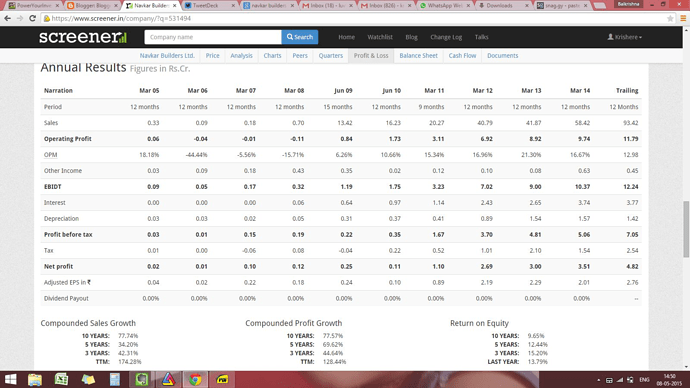Jump to the Peers section
This screenshot has width=690, height=388.
point(300,55)
